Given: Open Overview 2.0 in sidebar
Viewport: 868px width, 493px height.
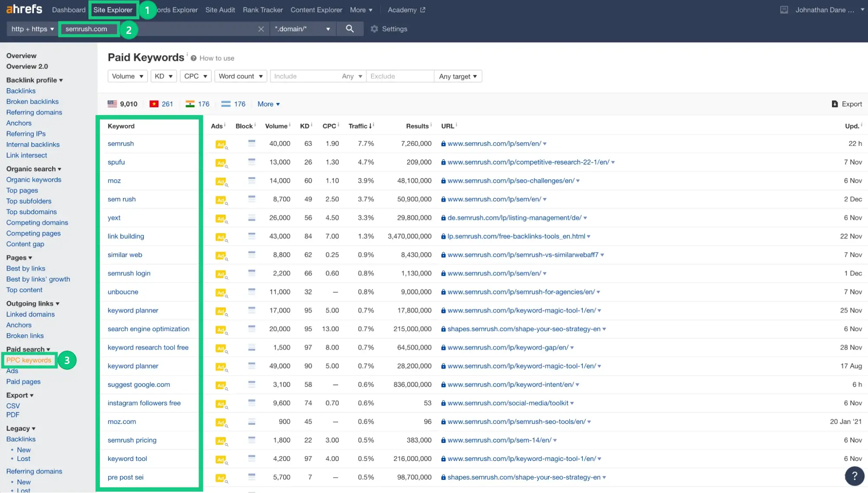Looking at the screenshot, I should tap(27, 67).
